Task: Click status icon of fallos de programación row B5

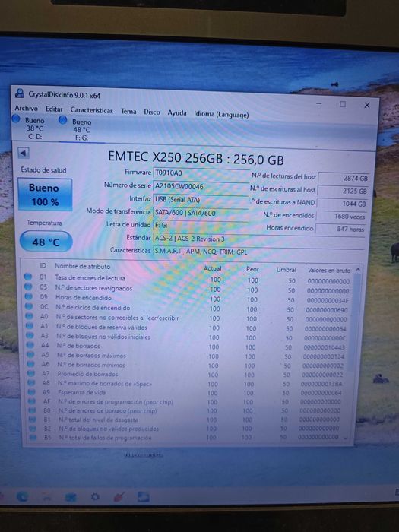Action: pyautogui.click(x=33, y=437)
